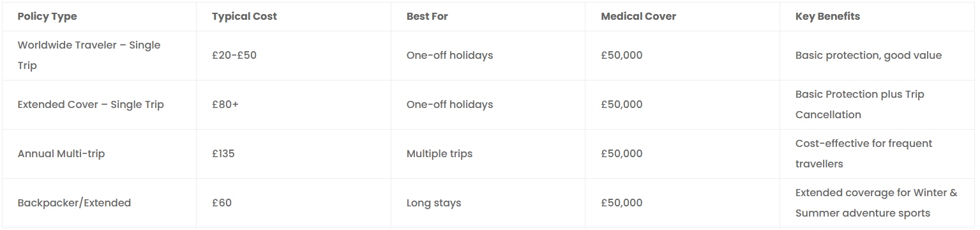
Task: Click the Key Benefits column header
Action: coord(827,17)
